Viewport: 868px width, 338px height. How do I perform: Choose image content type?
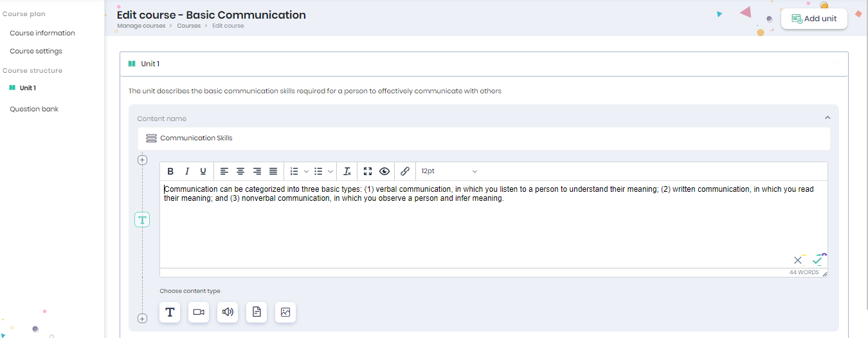tap(285, 312)
